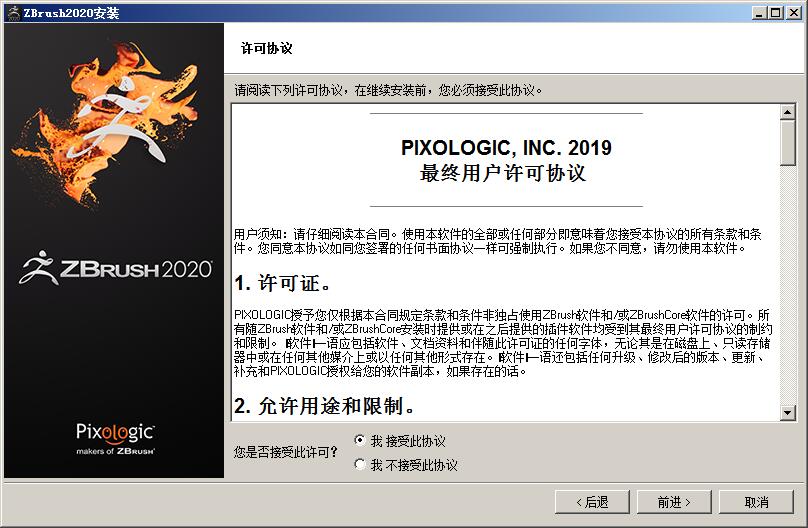Click the 2. 允许用途和限制。 section heading
This screenshot has height=528, width=808.
coord(325,406)
